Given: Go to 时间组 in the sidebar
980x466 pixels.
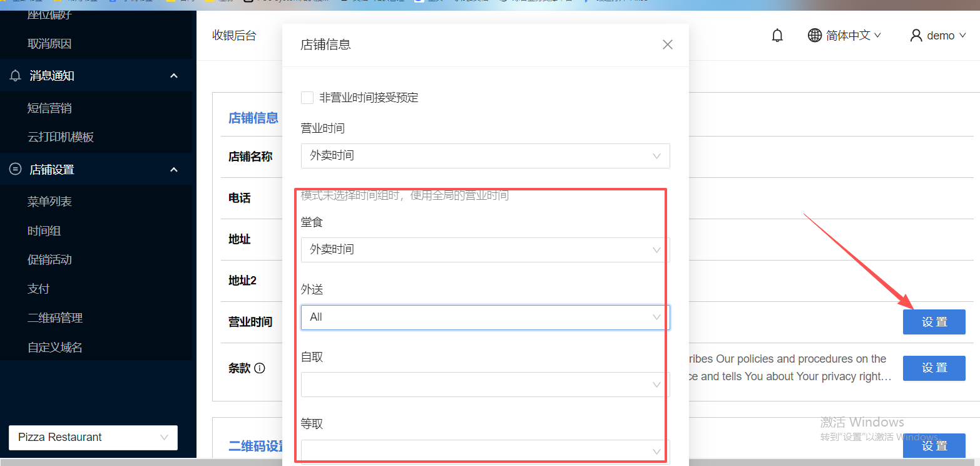Looking at the screenshot, I should [x=44, y=231].
